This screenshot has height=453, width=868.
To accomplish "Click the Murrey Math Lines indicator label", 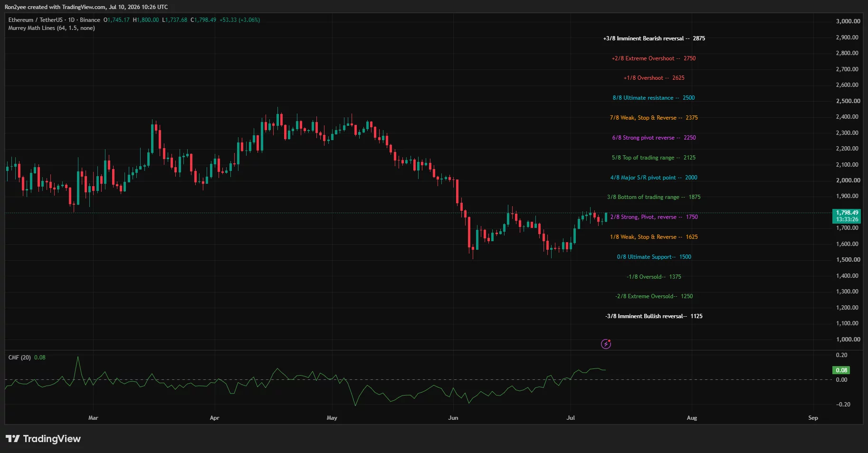I will (x=51, y=28).
